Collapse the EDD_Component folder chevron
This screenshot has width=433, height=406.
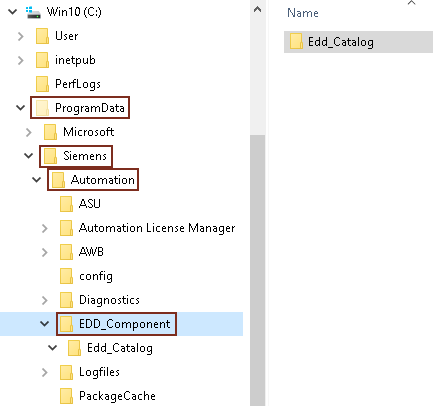pyautogui.click(x=45, y=324)
